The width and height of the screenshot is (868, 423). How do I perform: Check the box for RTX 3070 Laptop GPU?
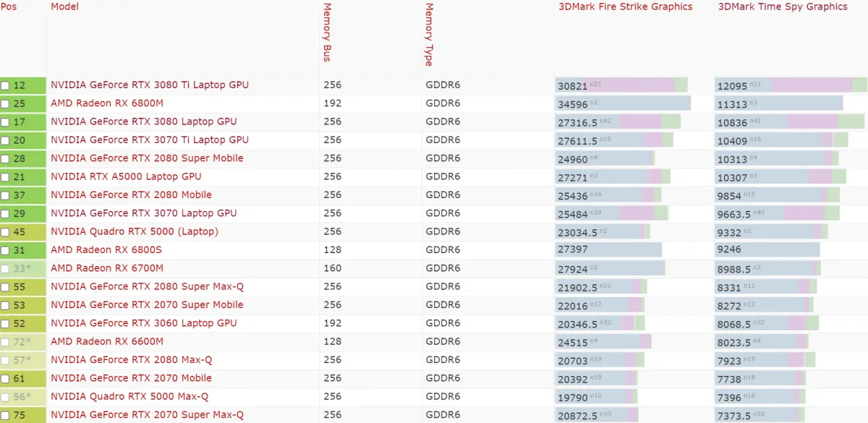tap(5, 214)
